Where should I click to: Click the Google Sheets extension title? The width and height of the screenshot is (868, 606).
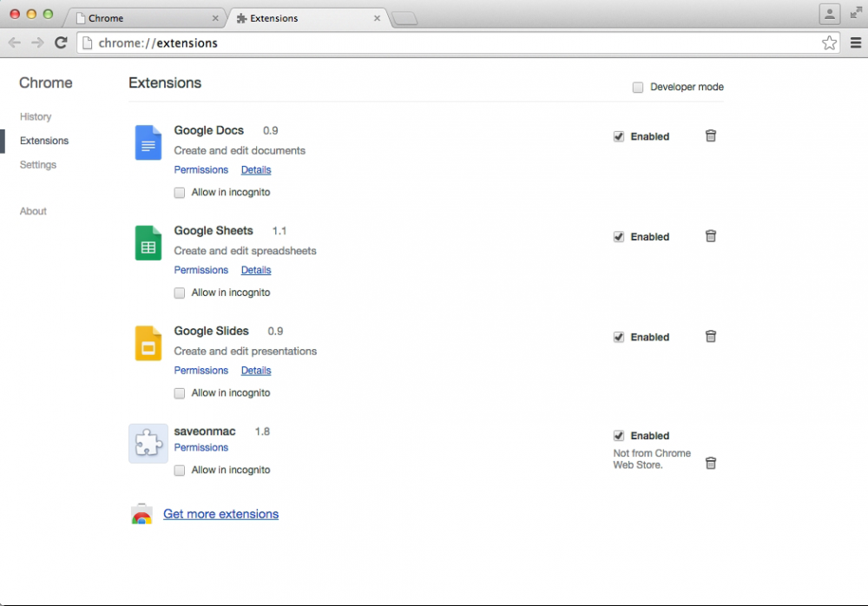[214, 230]
